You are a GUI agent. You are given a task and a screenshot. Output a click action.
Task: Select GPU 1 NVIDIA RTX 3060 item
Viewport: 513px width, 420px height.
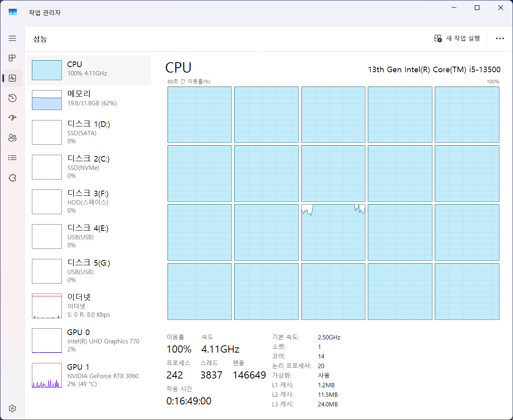click(89, 375)
